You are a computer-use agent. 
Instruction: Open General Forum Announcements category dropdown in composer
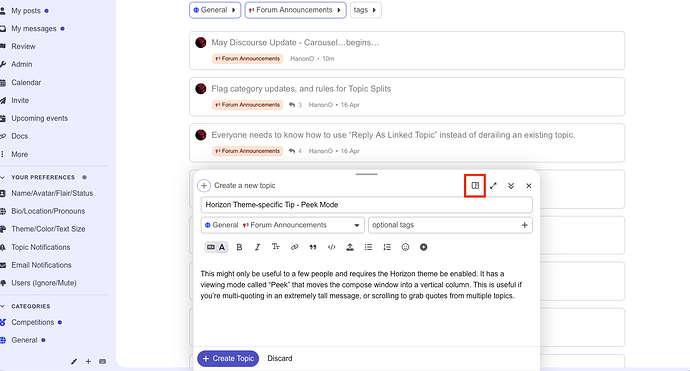[x=283, y=225]
